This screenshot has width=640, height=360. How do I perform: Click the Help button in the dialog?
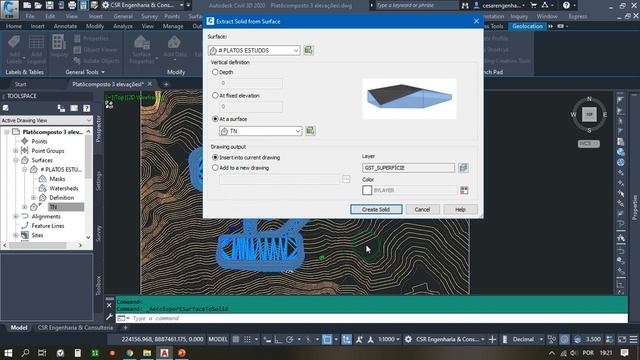(x=460, y=209)
